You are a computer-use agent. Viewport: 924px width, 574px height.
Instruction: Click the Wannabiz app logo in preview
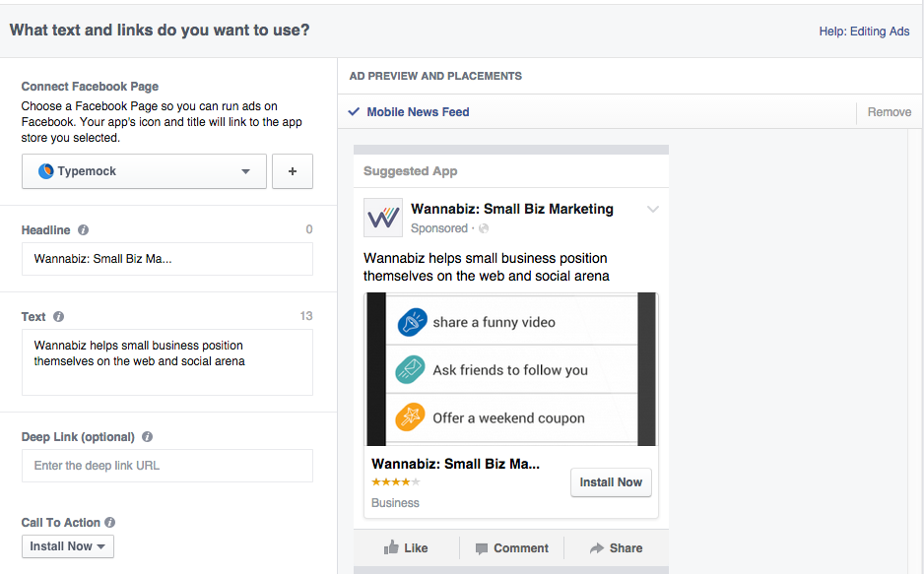coord(383,218)
